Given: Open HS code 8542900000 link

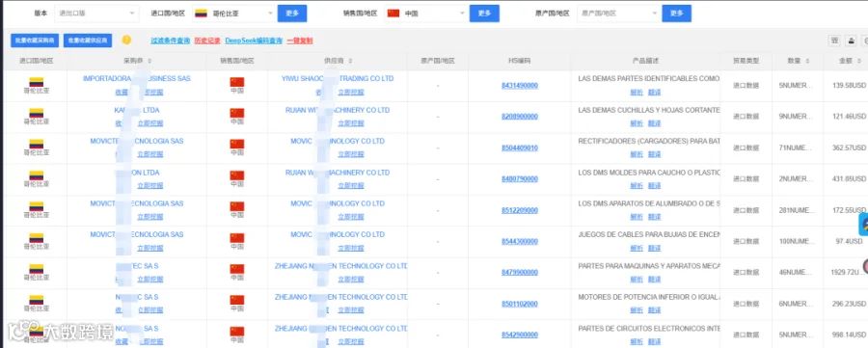Looking at the screenshot, I should [520, 335].
